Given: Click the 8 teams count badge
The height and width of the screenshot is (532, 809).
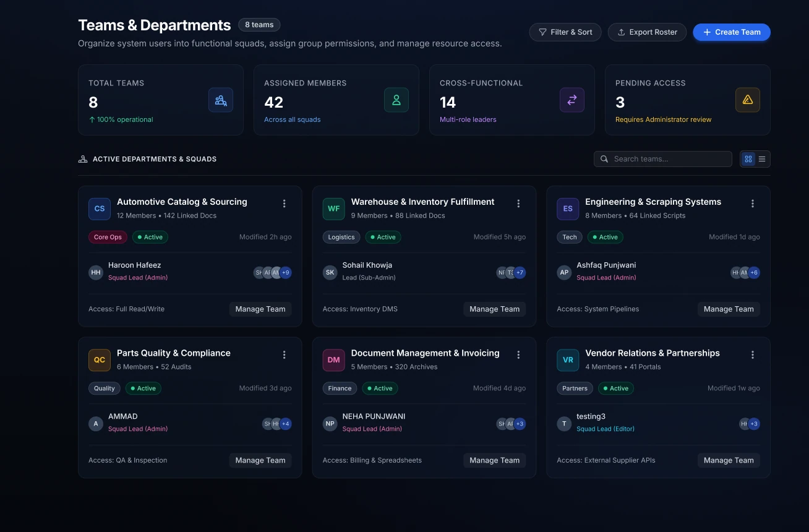Looking at the screenshot, I should [x=259, y=25].
